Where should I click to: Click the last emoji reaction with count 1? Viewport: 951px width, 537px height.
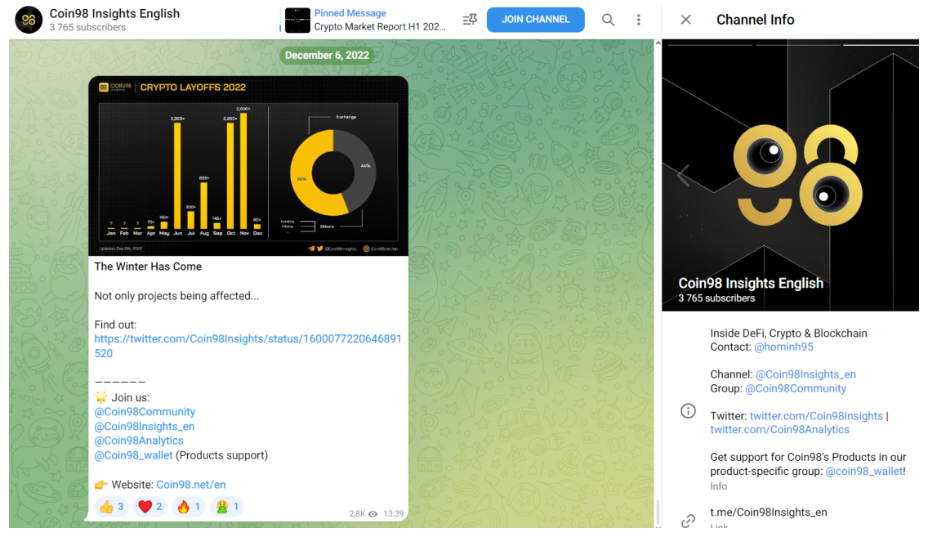click(227, 507)
